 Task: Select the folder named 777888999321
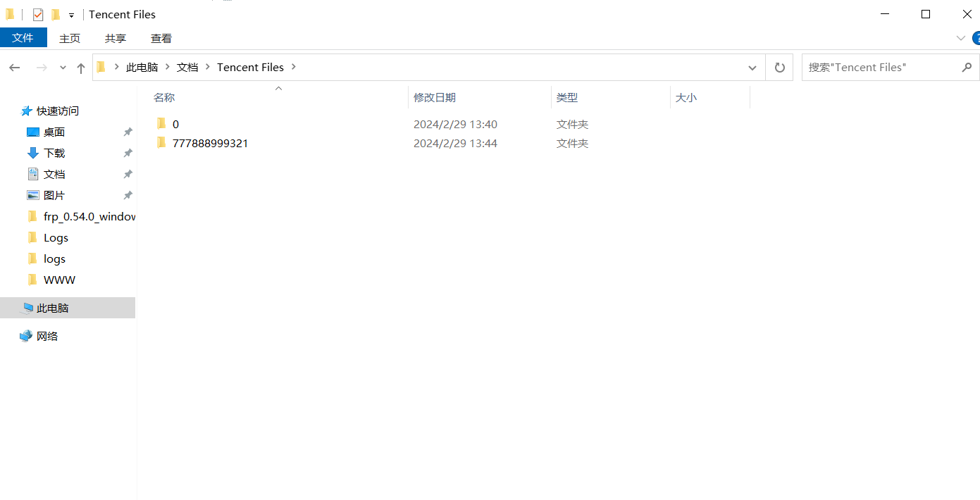[210, 143]
